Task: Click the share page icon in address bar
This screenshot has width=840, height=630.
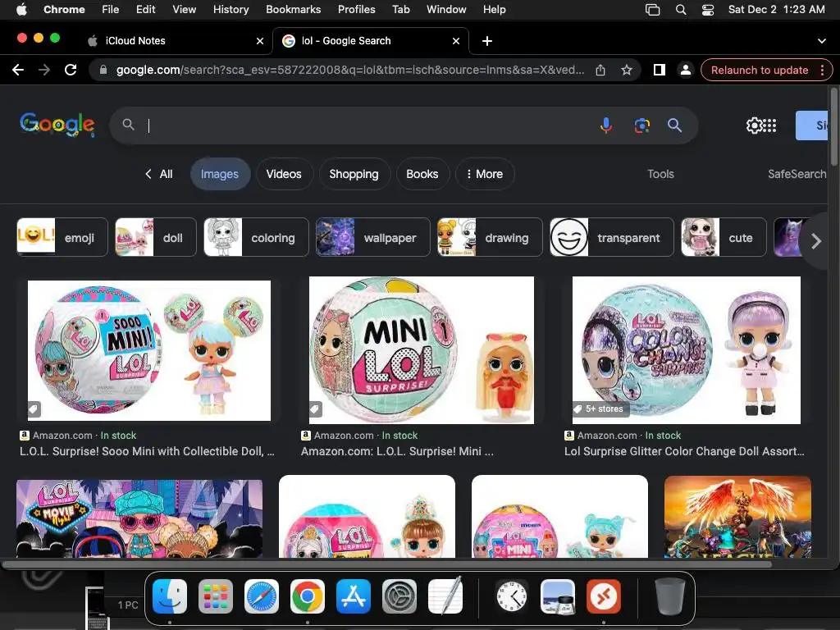Action: pyautogui.click(x=600, y=70)
